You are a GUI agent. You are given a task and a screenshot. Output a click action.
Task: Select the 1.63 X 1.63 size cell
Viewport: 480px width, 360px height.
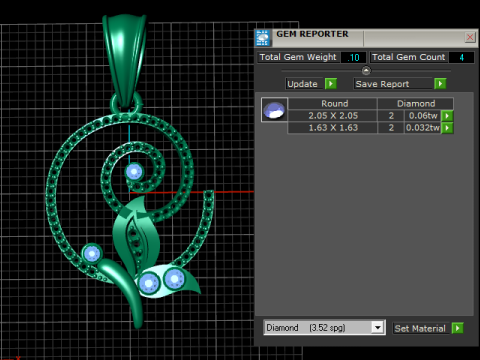(333, 128)
